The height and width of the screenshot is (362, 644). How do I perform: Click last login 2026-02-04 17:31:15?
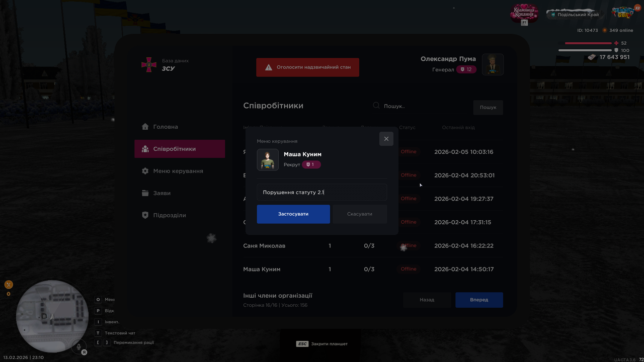tap(463, 222)
